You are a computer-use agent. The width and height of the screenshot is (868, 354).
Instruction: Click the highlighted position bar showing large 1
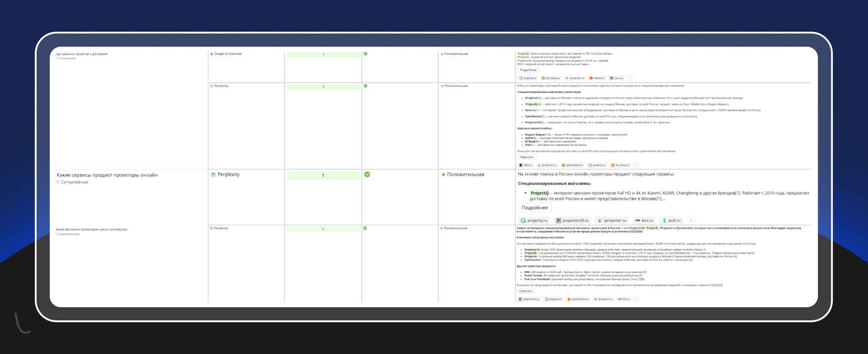pos(323,176)
